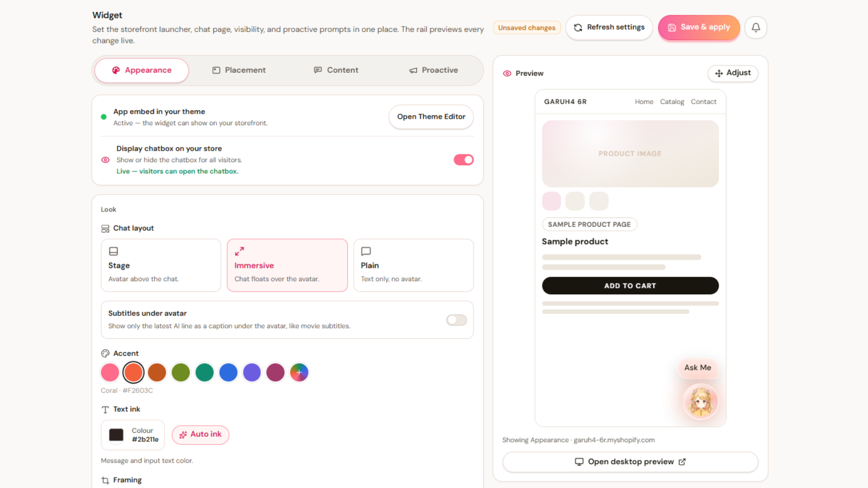Image resolution: width=868 pixels, height=488 pixels.
Task: Click Open Theme Editor button
Action: click(x=431, y=117)
